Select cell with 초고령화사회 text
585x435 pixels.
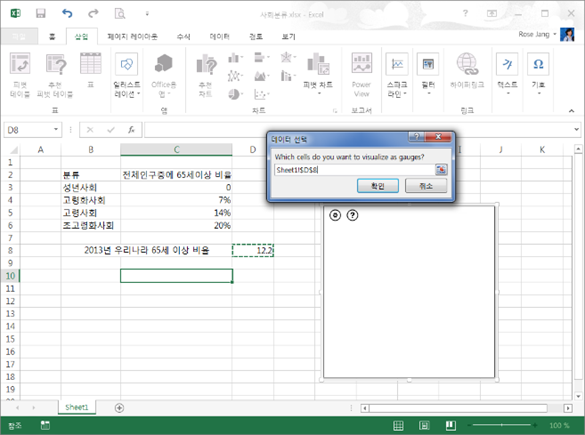pos(91,225)
